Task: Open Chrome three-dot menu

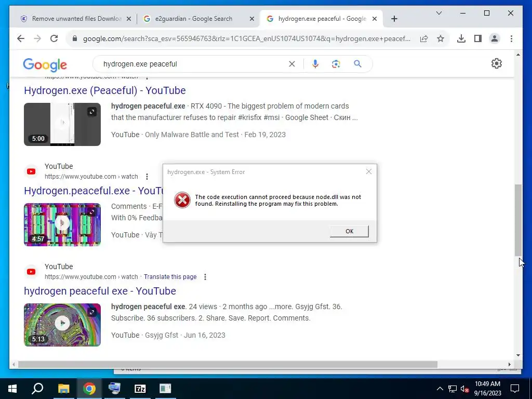Action: (x=511, y=38)
